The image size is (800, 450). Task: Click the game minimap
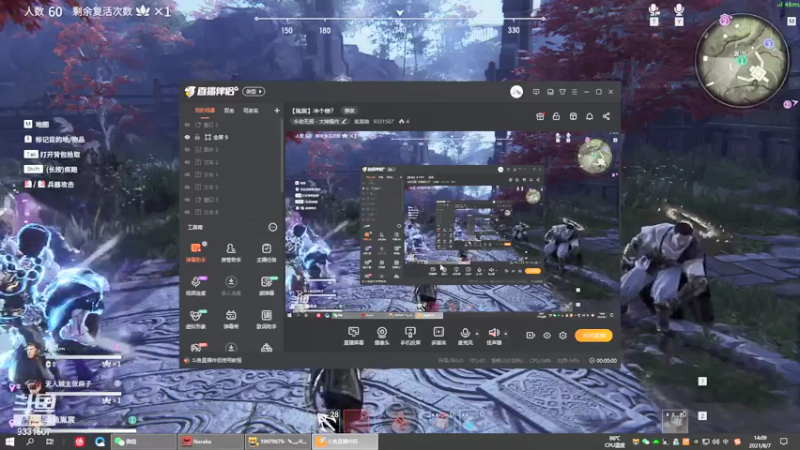click(742, 60)
